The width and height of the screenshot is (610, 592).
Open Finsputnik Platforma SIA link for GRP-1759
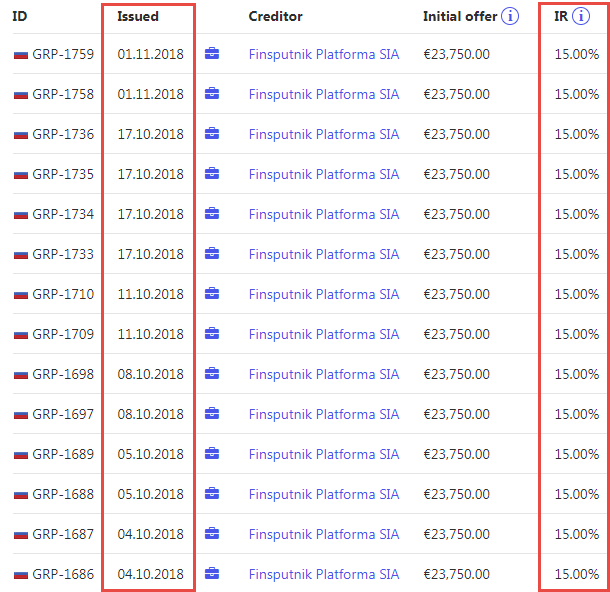point(324,54)
